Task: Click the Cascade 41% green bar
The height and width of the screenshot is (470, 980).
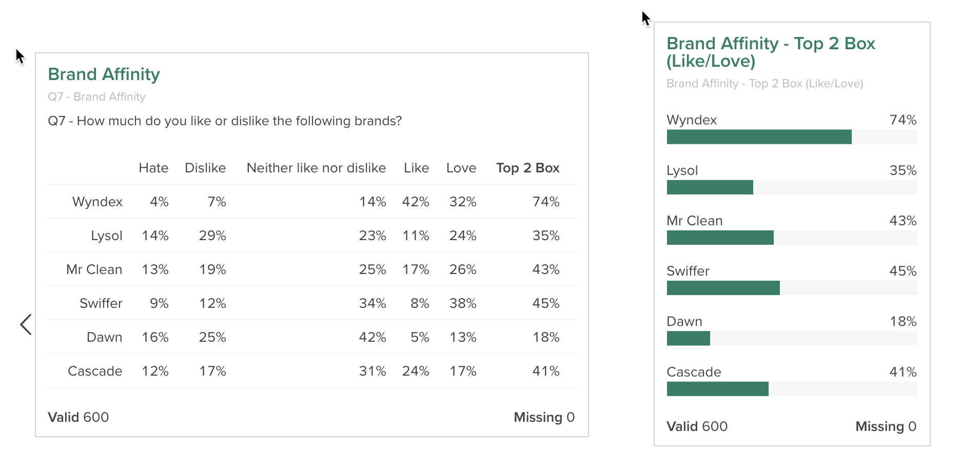Action: tap(717, 389)
